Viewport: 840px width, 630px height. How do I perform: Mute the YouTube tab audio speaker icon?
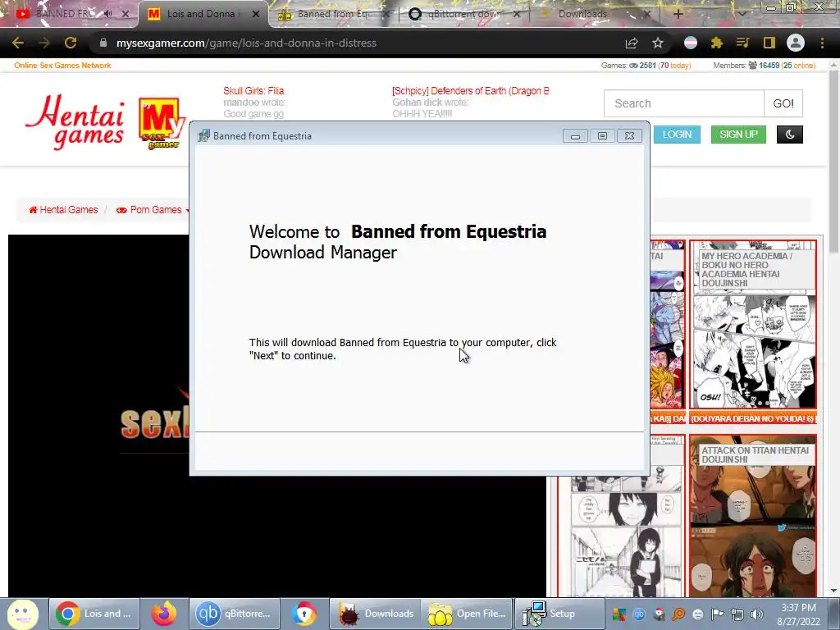(108, 14)
